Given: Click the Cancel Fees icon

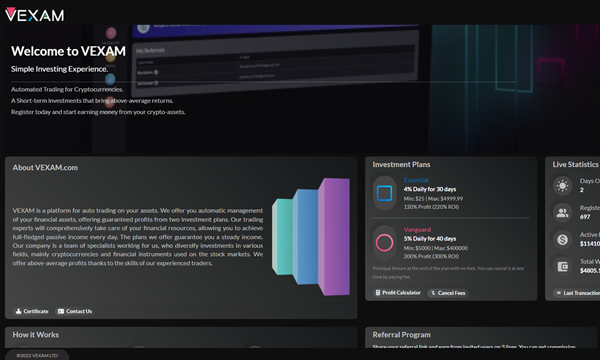Looking at the screenshot, I should click(433, 293).
